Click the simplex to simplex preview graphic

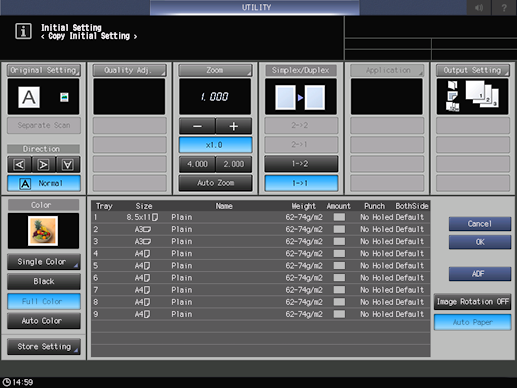(x=300, y=97)
